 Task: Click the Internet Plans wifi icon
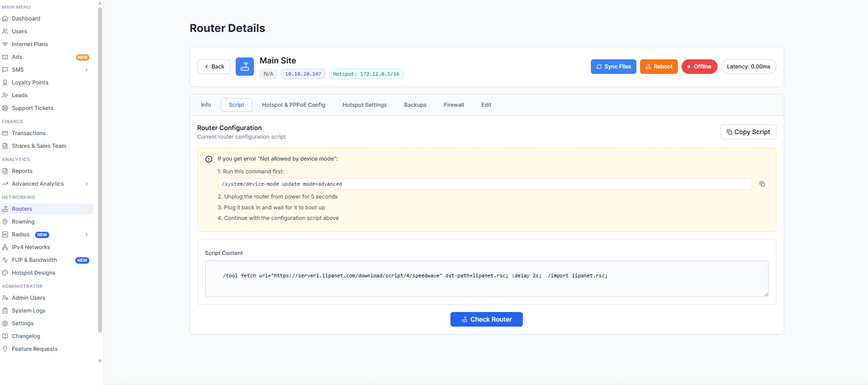5,44
